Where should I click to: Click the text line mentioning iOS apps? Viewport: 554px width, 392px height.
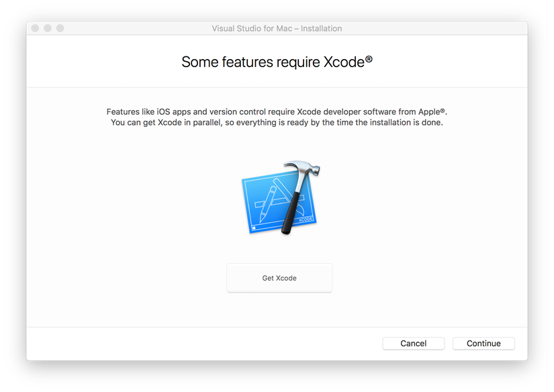[277, 111]
